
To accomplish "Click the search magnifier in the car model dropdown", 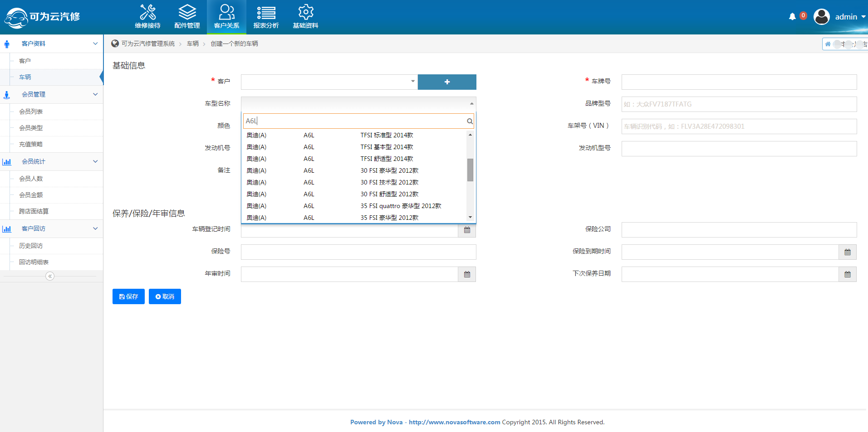I will pos(470,121).
